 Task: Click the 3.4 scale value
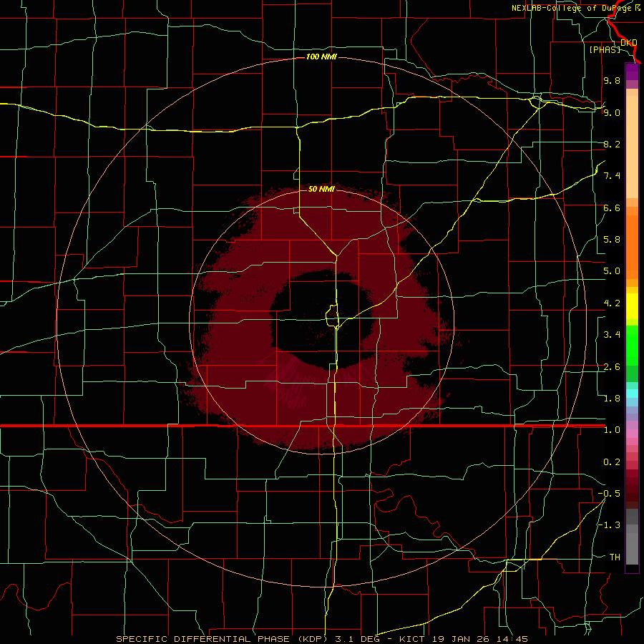pyautogui.click(x=612, y=335)
